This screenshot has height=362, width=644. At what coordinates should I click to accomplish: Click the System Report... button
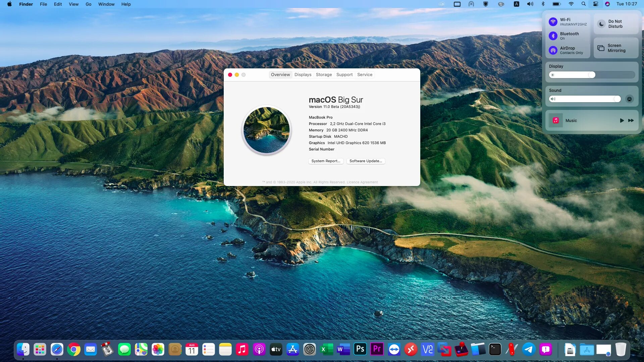[x=326, y=161]
